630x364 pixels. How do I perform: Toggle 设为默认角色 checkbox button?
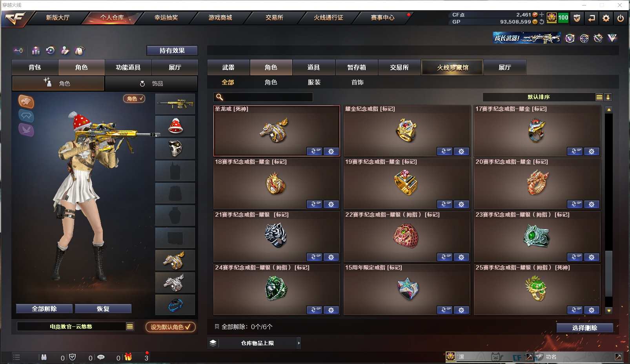[x=171, y=327]
